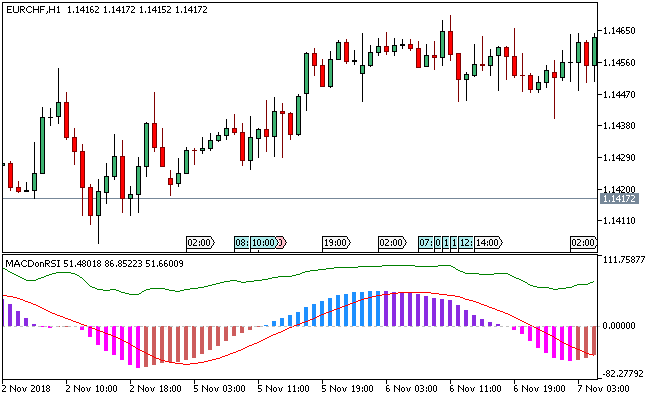650x400 pixels.
Task: Click the EURCHF,H1 chart title text
Action: 32,9
